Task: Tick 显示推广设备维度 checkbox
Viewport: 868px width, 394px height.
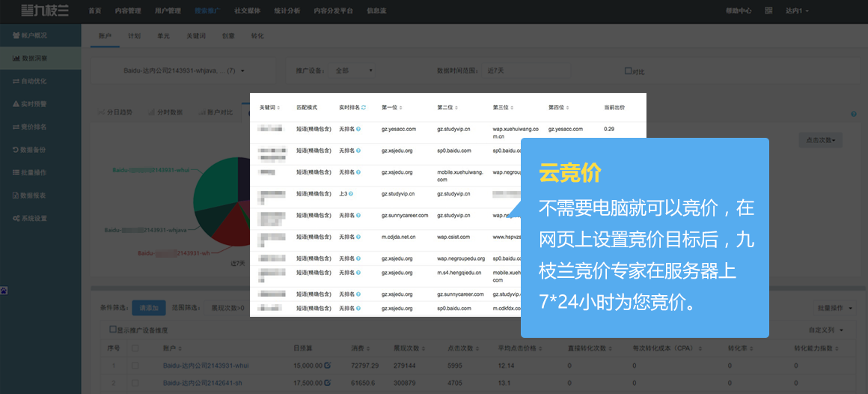Action: pyautogui.click(x=112, y=330)
